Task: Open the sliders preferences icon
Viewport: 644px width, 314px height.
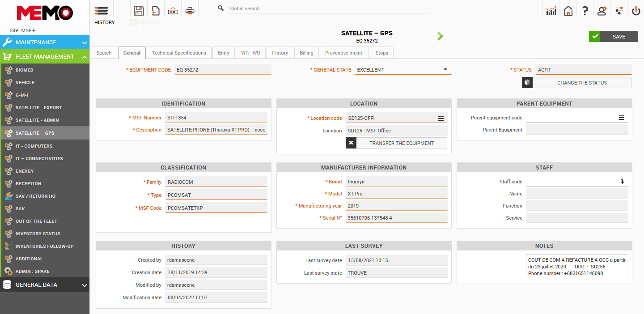Action: click(619, 11)
